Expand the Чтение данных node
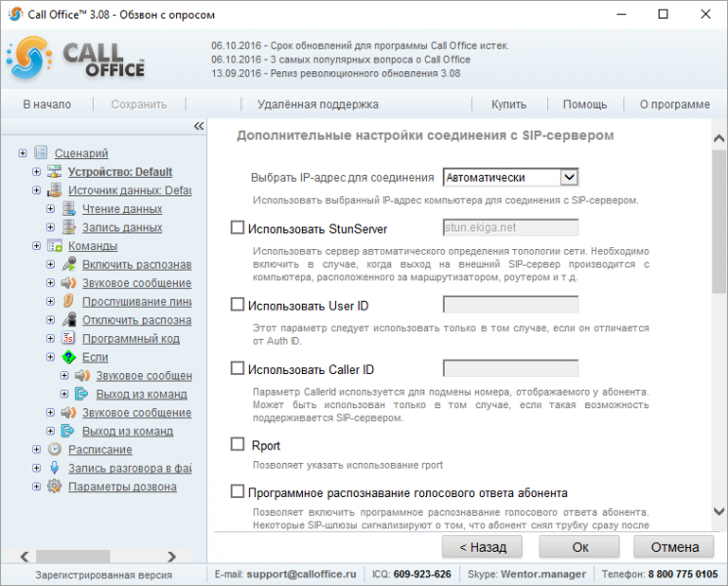728x586 pixels. coord(51,208)
